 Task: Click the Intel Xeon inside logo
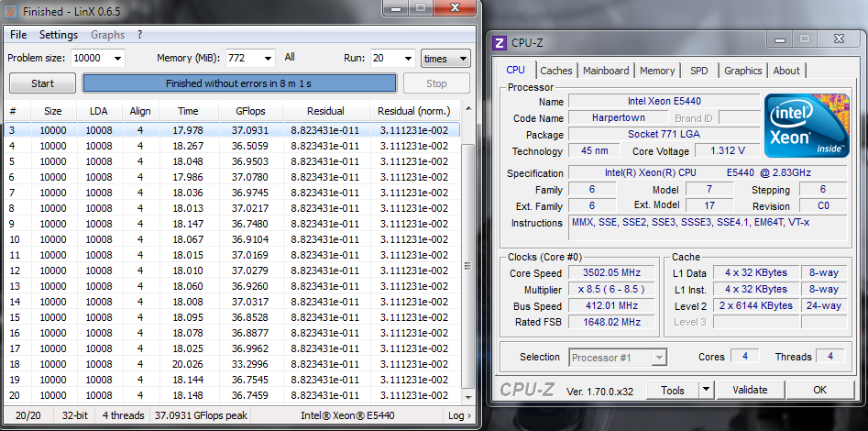tap(807, 126)
